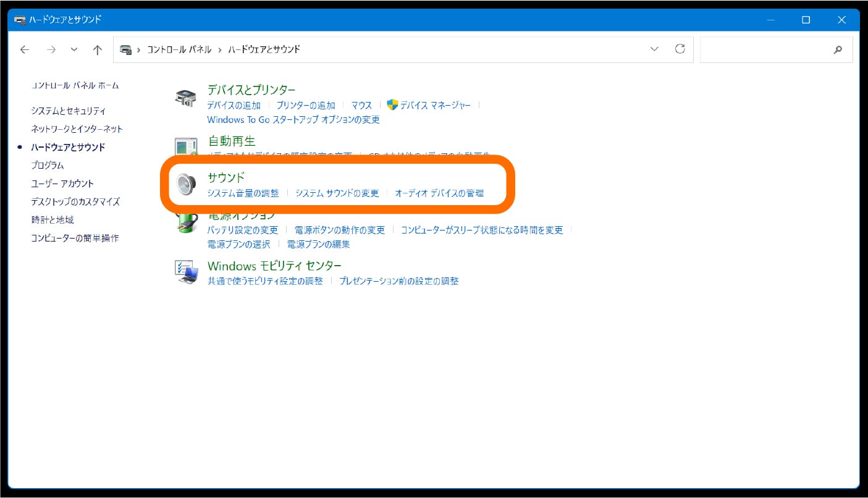The image size is (868, 498).
Task: Open 自動再生 heading
Action: coord(231,141)
